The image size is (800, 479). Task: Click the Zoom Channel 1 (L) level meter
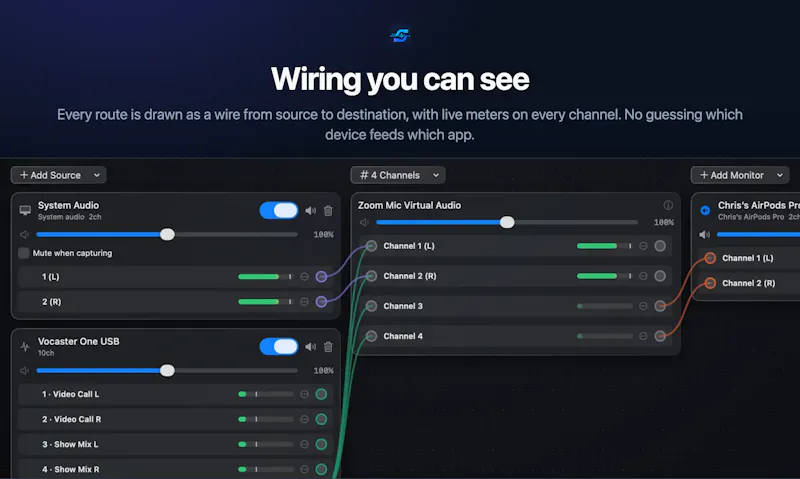tap(604, 246)
